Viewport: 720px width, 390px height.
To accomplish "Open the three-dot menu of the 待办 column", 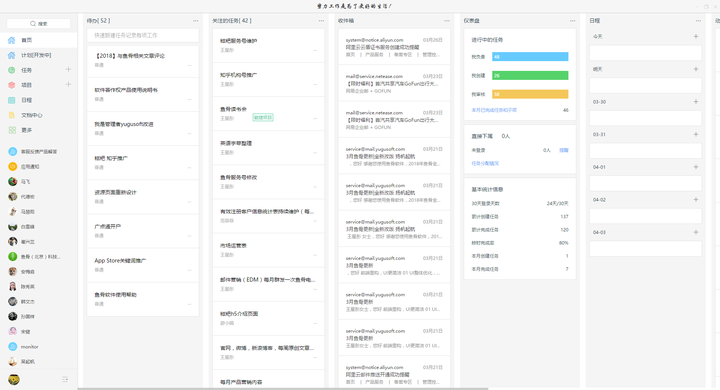I will tap(196, 21).
